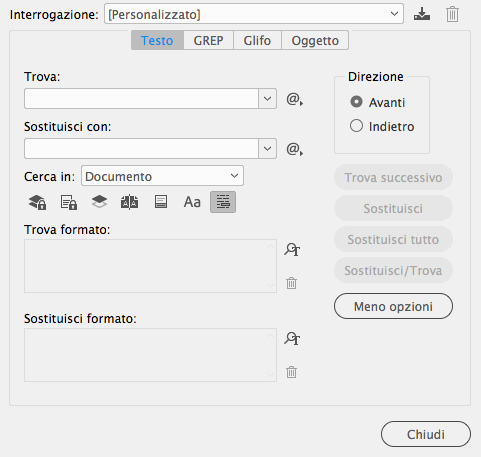Toggle include locked layers icon

(x=37, y=202)
